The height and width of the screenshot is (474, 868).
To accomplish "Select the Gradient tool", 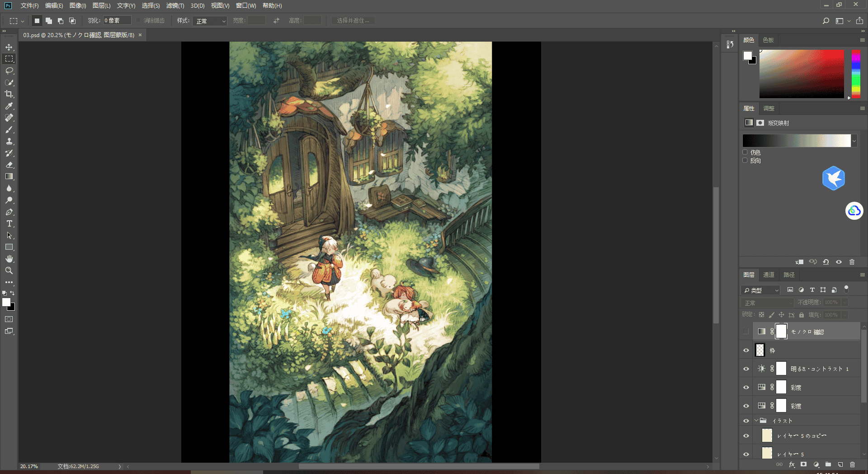I will coord(9,176).
